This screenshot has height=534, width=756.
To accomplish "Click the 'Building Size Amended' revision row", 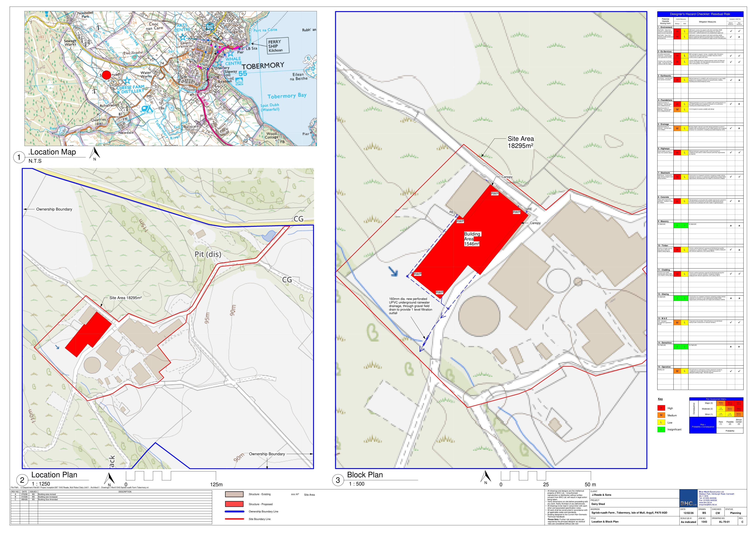I will pyautogui.click(x=111, y=499).
